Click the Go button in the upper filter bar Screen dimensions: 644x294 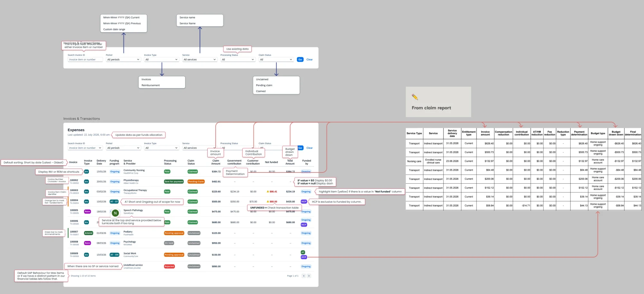pyautogui.click(x=300, y=60)
